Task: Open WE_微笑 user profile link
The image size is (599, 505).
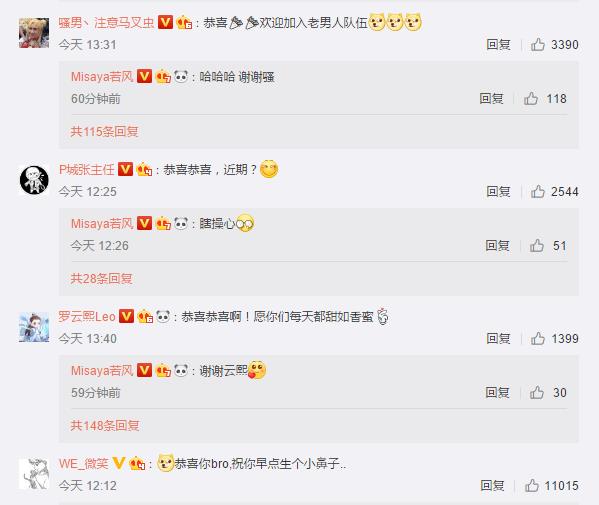Action: click(84, 463)
